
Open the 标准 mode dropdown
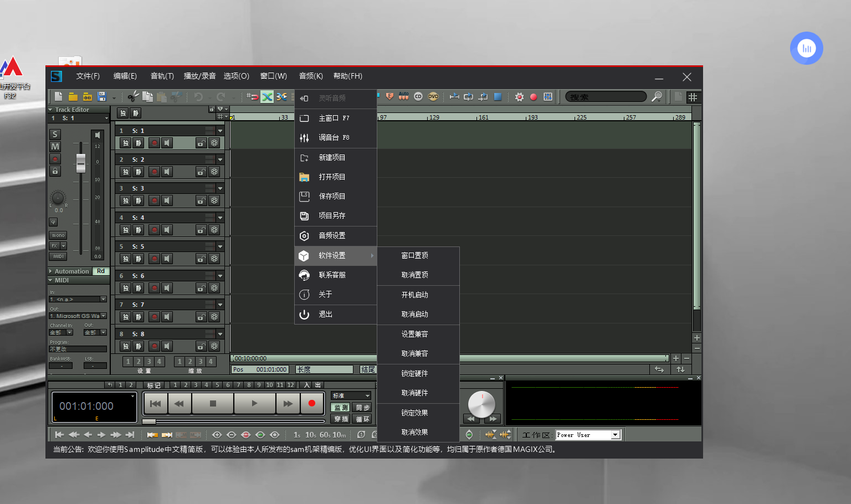coord(351,395)
